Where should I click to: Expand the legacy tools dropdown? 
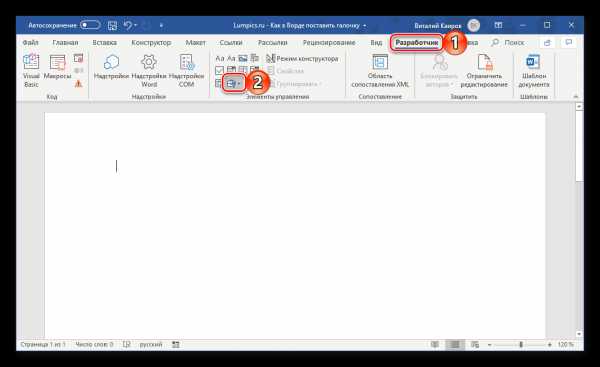[233, 83]
